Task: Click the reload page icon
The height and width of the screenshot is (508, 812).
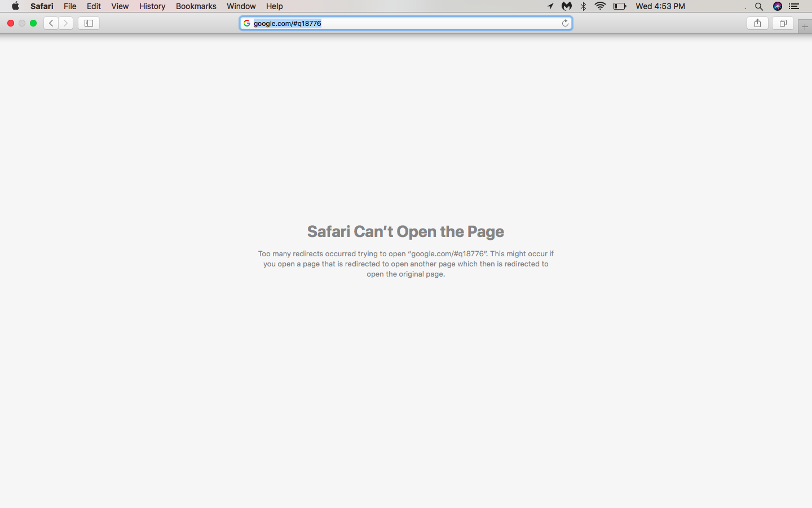Action: click(565, 23)
